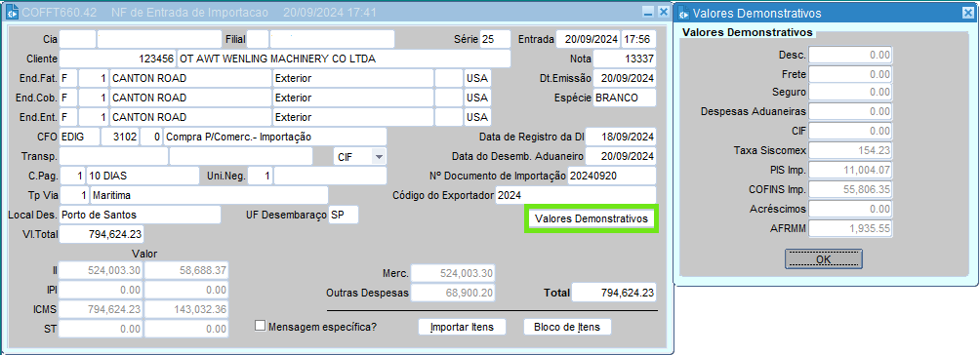This screenshot has height=355, width=980.
Task: Select the Nota number field
Action: pos(625,59)
